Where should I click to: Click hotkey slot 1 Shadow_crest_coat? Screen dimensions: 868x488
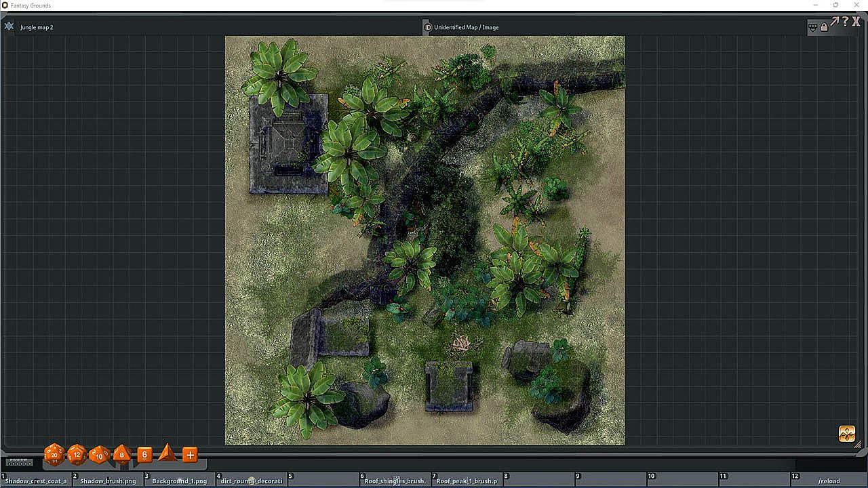click(36, 480)
